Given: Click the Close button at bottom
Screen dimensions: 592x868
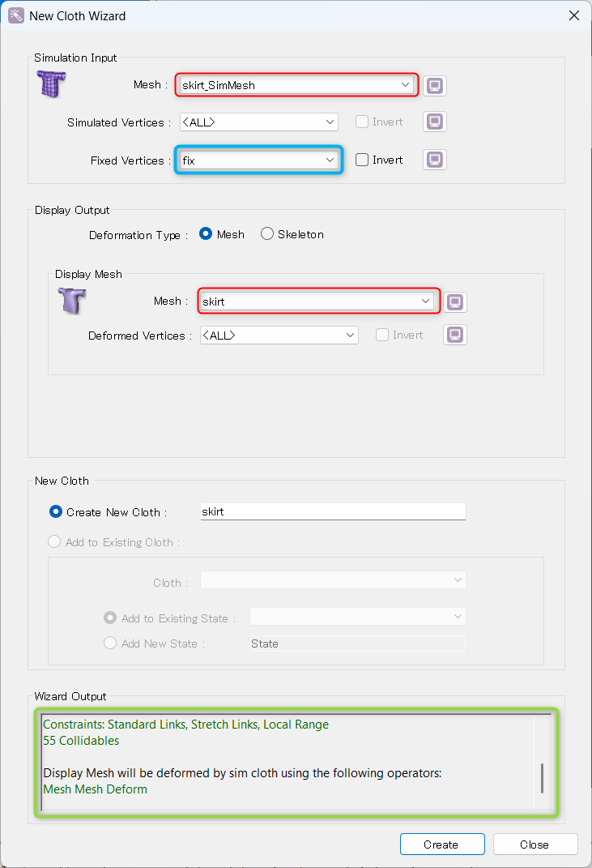Looking at the screenshot, I should [535, 844].
